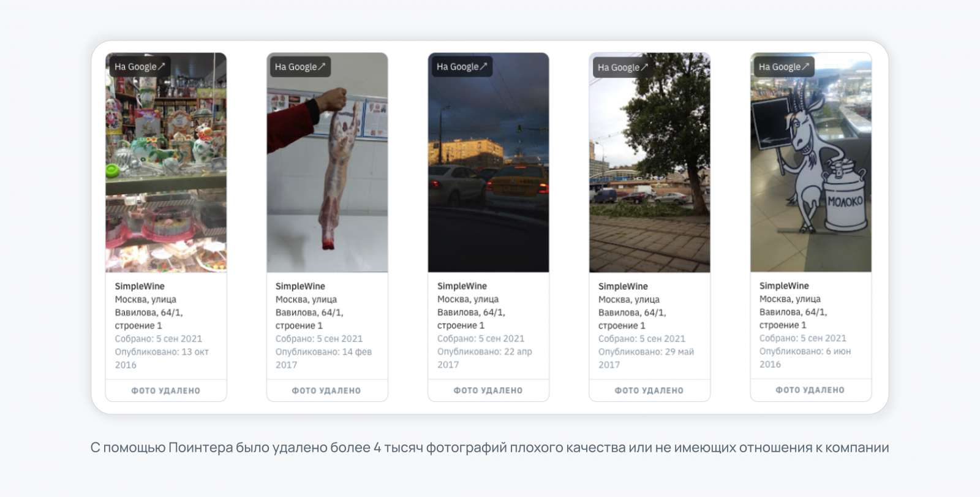Click arrow icon on first card's Google badge
This screenshot has height=497, width=980.
(162, 67)
